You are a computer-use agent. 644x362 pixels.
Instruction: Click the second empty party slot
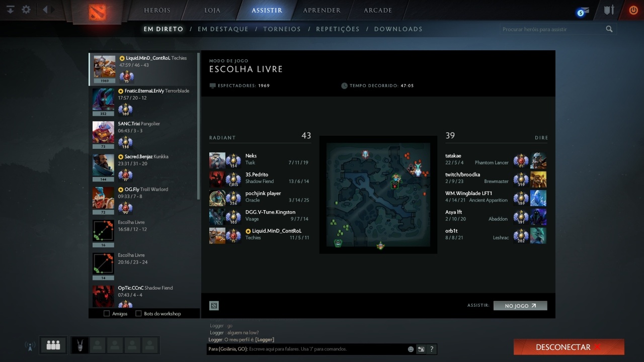115,345
